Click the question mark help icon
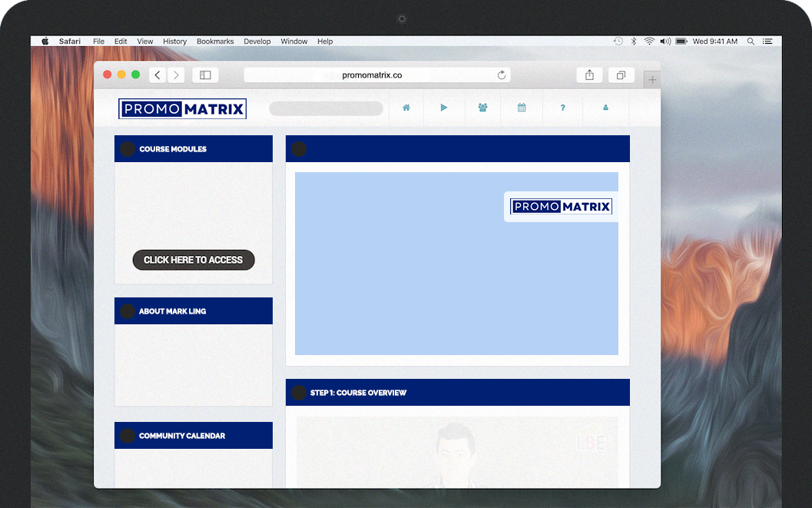 pyautogui.click(x=562, y=108)
